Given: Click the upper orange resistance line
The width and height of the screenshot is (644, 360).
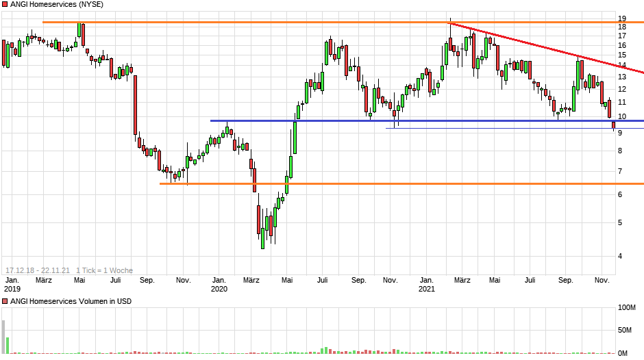Looking at the screenshot, I should click(240, 23).
